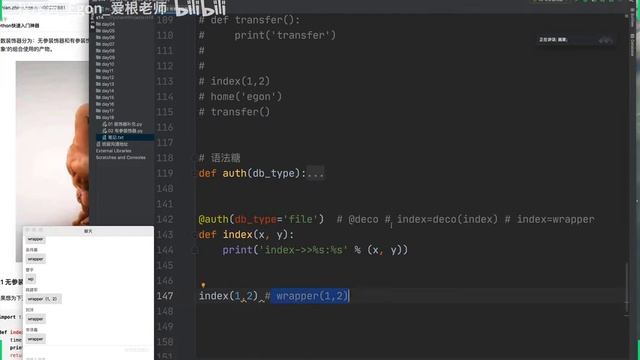Image resolution: width=640 pixels, height=360 pixels.
Task: Open the day06 folder in project tree
Action: [x=105, y=38]
